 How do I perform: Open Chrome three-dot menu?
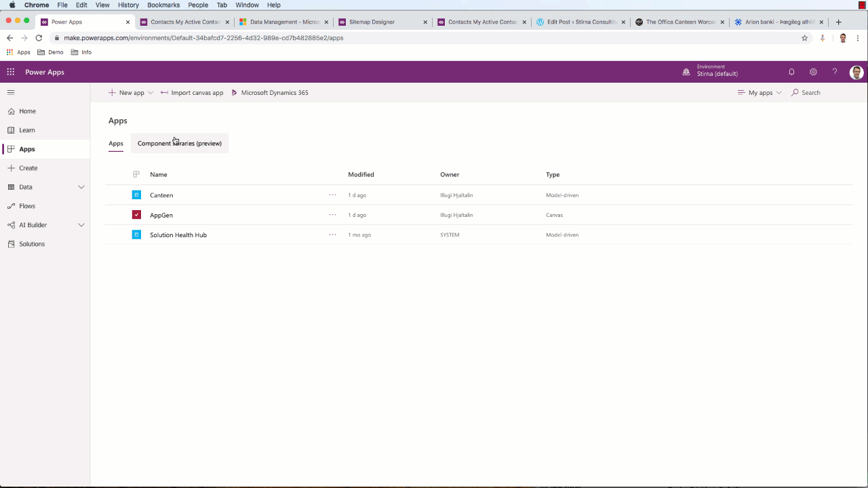coord(858,38)
